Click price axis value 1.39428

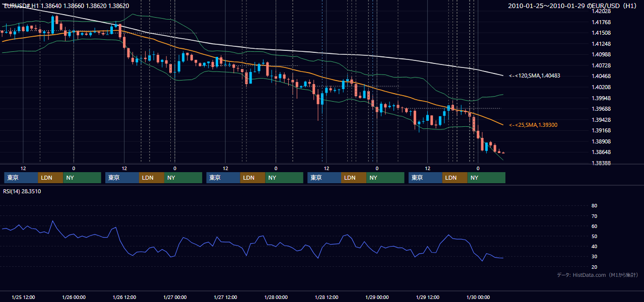tap(601, 120)
